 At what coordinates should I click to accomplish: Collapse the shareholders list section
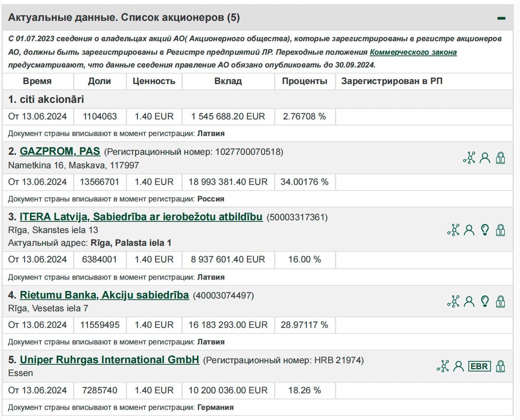(502, 19)
